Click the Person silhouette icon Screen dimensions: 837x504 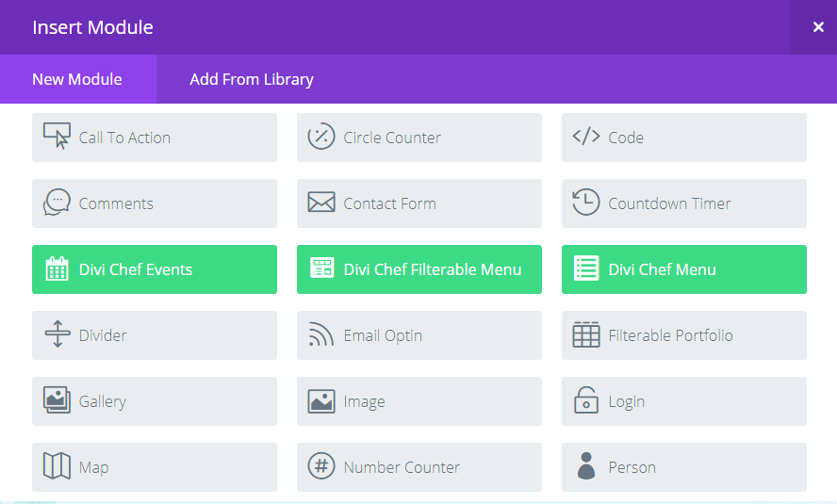point(586,465)
